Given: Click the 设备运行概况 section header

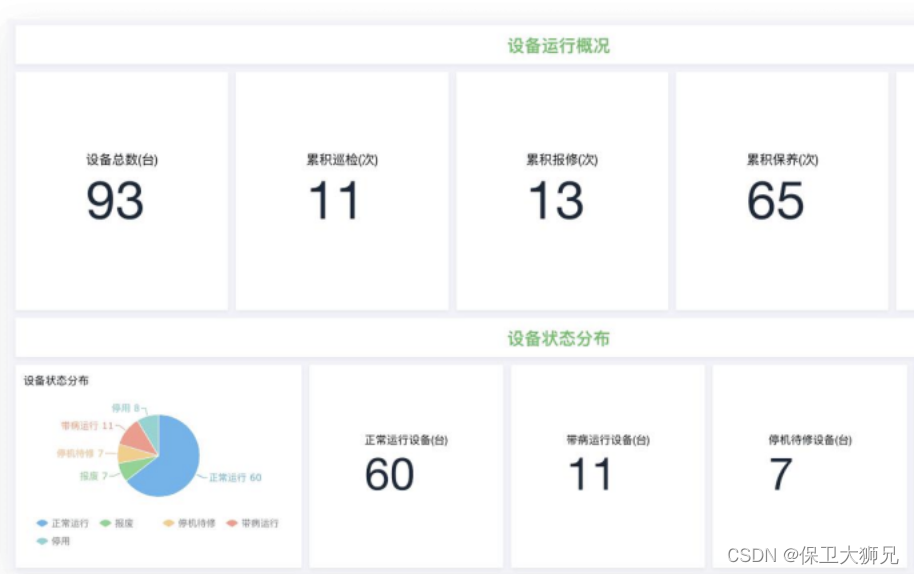Looking at the screenshot, I should 558,45.
